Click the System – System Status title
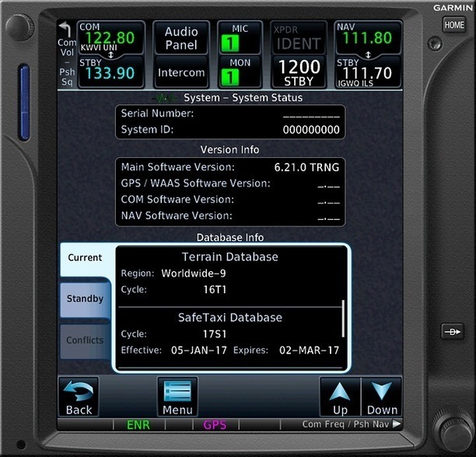The width and height of the screenshot is (476, 457). [x=243, y=98]
